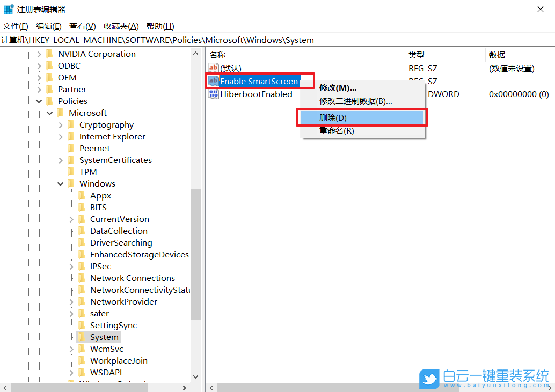
Task: Collapse the Microsoft tree node
Action: pos(49,113)
